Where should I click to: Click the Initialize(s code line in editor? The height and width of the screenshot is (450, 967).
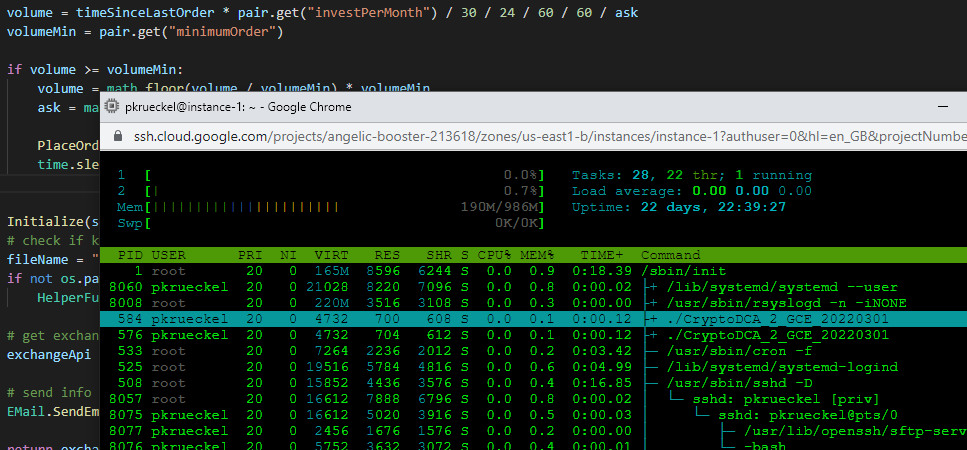[53, 221]
